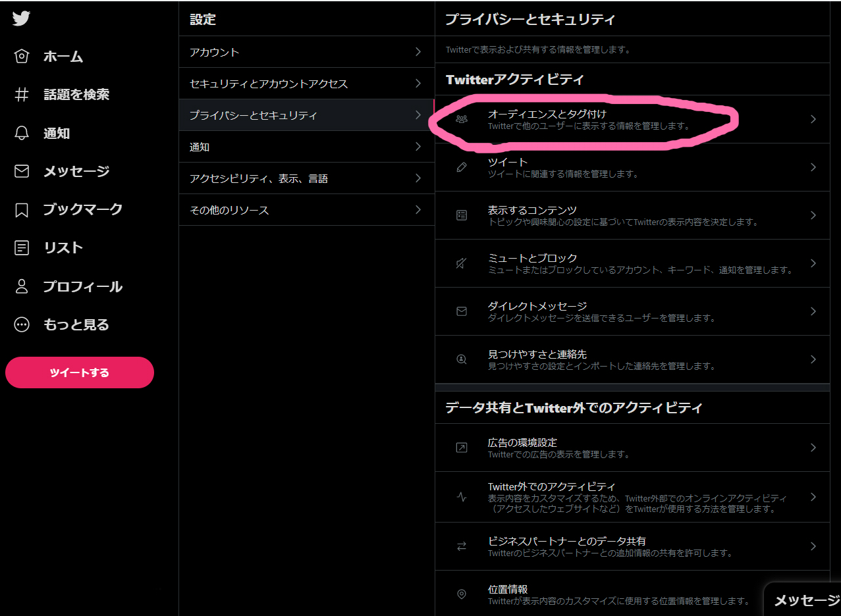Click the arrow-box icon beside 広告の環境設定

[462, 448]
